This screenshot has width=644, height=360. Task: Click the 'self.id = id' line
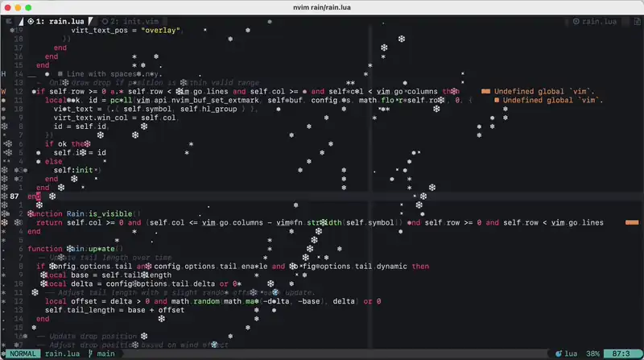[x=80, y=152]
